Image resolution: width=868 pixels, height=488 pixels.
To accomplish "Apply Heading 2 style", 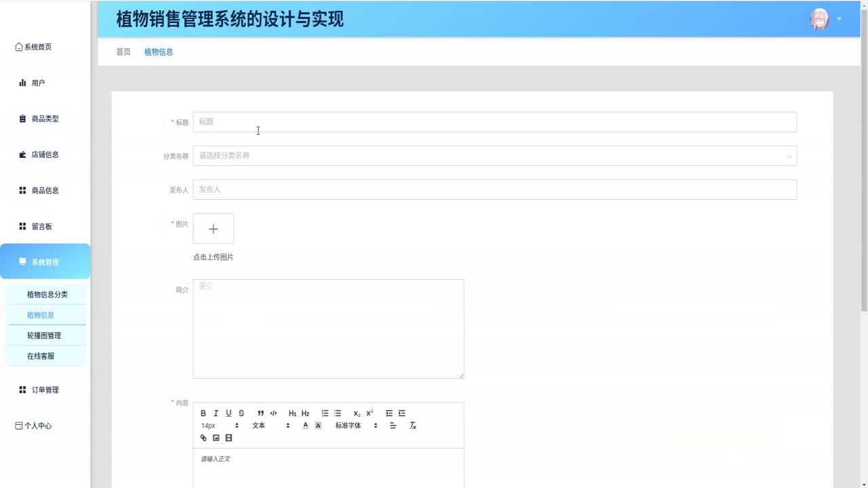I will [x=305, y=413].
